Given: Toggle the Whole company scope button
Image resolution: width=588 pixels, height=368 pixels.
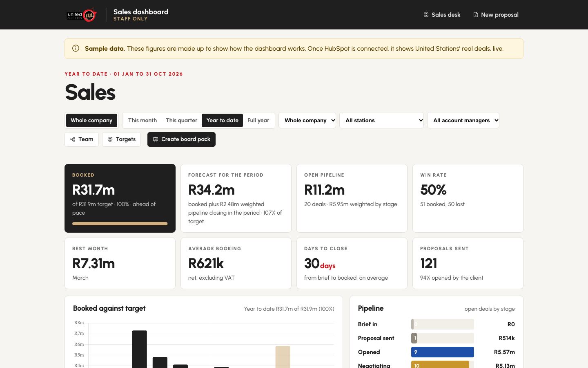Looking at the screenshot, I should click(91, 120).
